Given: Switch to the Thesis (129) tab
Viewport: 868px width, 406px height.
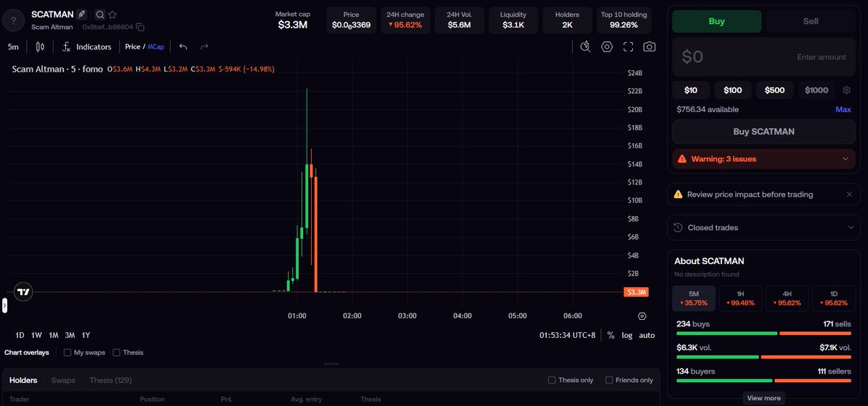Looking at the screenshot, I should (111, 380).
